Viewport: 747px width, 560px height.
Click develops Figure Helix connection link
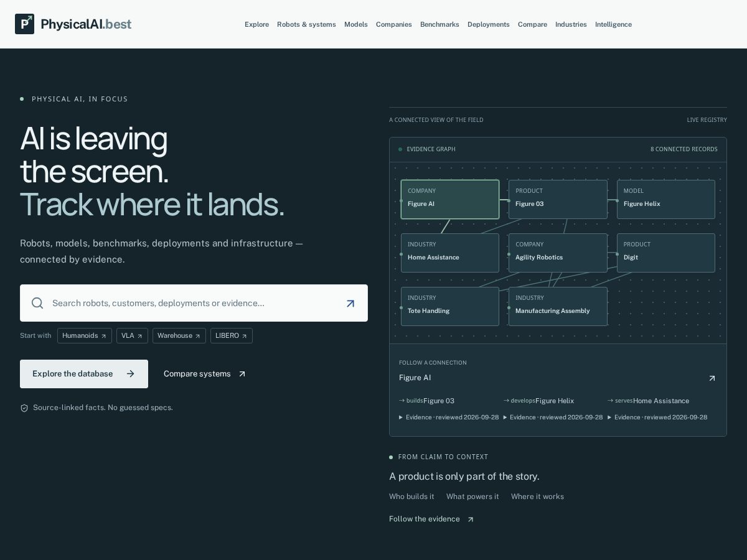coord(539,401)
